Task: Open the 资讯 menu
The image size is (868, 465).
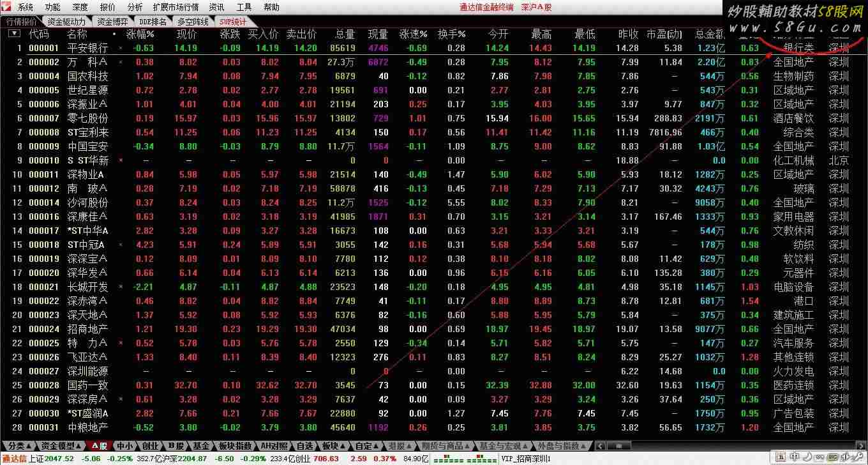Action: pyautogui.click(x=217, y=7)
